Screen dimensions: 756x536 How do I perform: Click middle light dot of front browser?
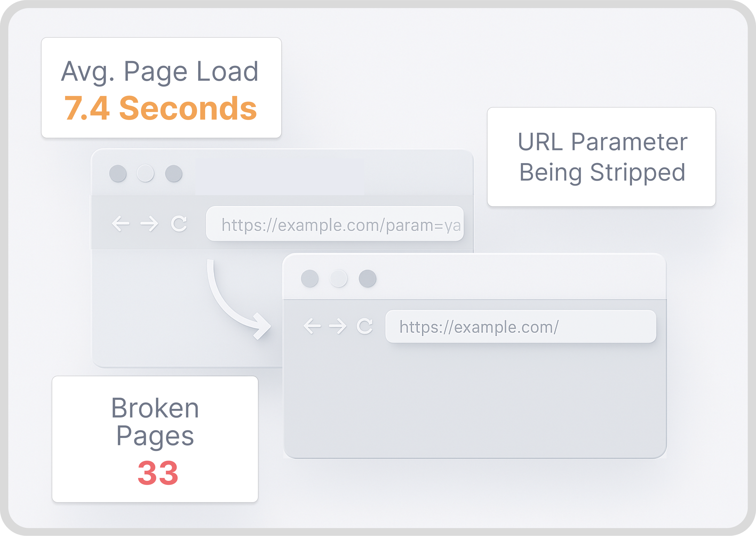[339, 279]
